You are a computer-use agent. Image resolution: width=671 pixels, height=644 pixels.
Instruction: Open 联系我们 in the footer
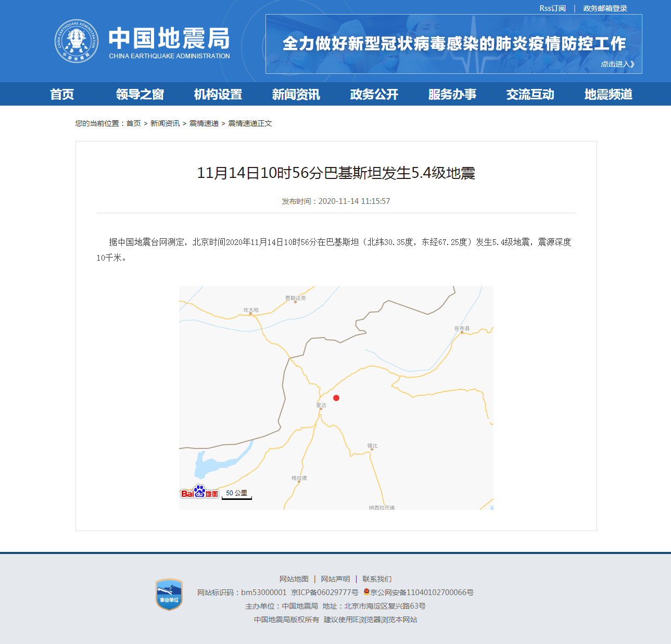tap(377, 578)
